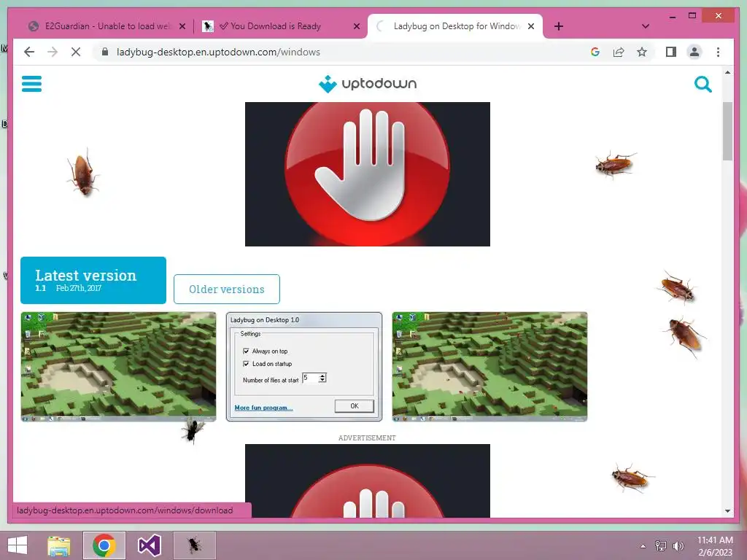The image size is (747, 560).
Task: Open the Ladybug settings dialog screenshot
Action: tap(304, 367)
